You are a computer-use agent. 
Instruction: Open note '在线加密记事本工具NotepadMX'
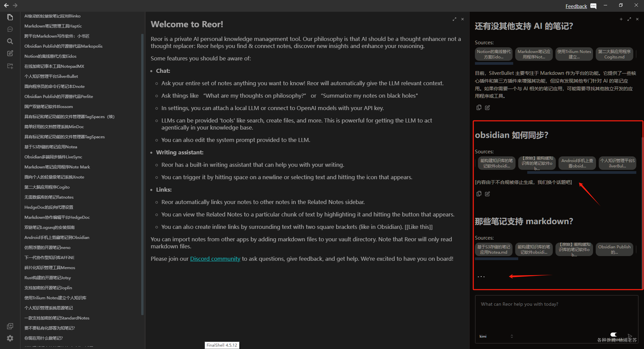coord(54,66)
